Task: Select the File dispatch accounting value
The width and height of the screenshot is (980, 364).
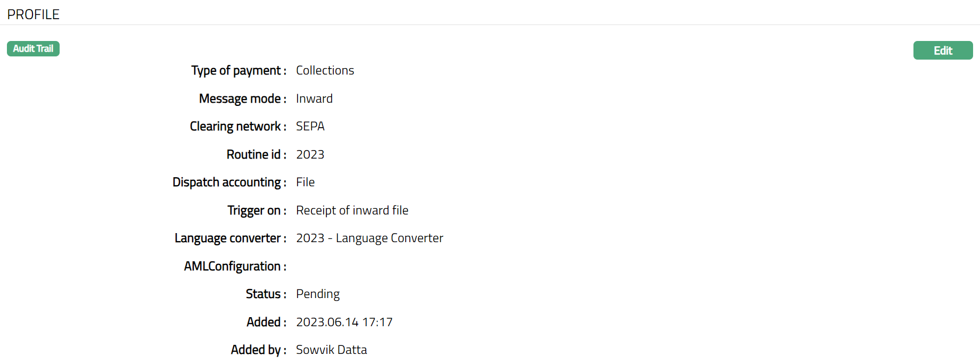Action: pos(305,182)
